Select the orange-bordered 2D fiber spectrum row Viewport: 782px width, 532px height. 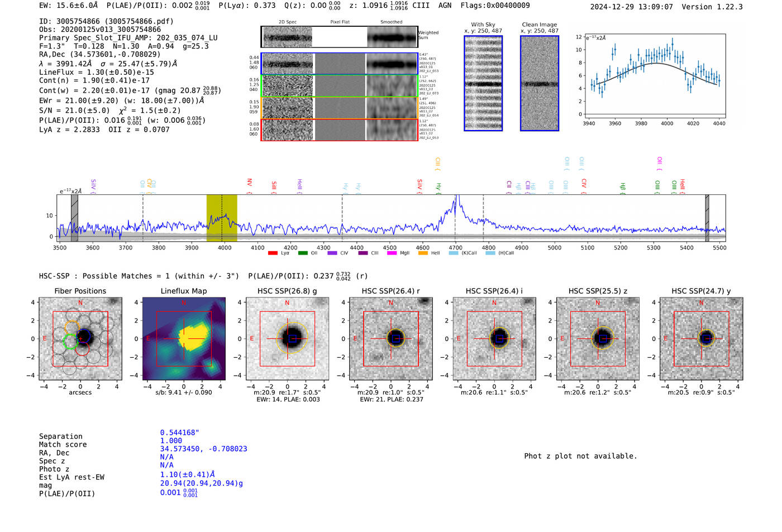(340, 108)
